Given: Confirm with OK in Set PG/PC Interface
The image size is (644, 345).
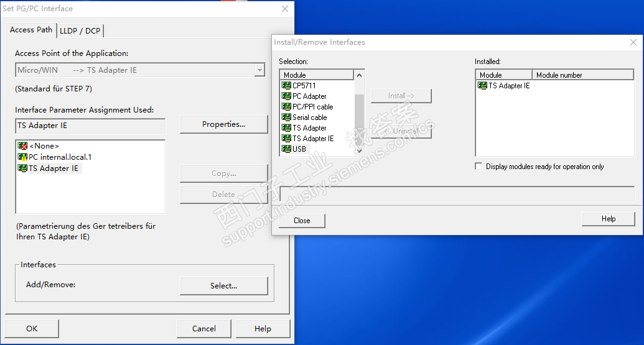Looking at the screenshot, I should tap(32, 329).
